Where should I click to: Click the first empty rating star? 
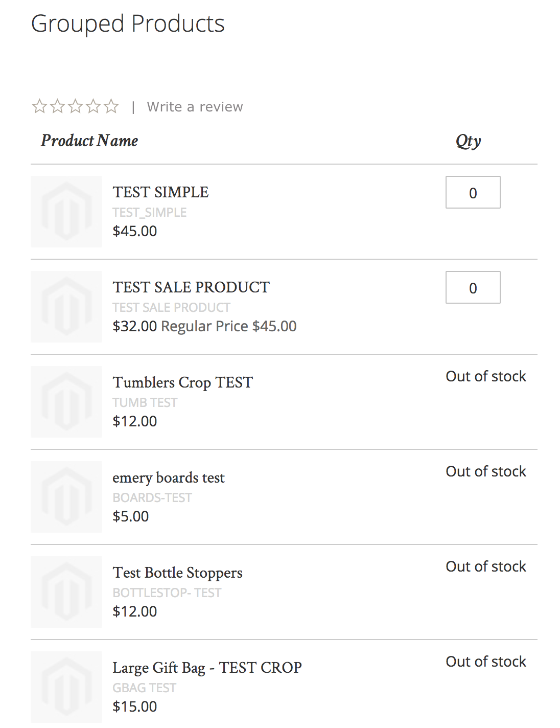[40, 106]
